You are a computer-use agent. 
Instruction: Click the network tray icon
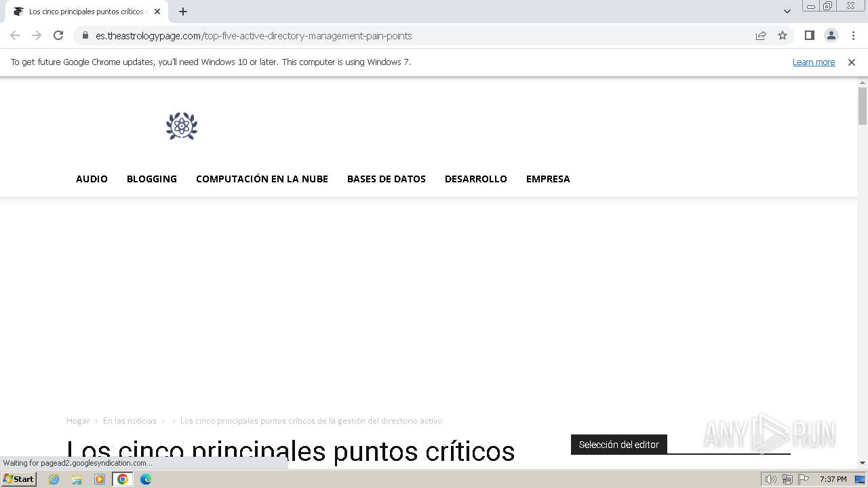(x=787, y=479)
